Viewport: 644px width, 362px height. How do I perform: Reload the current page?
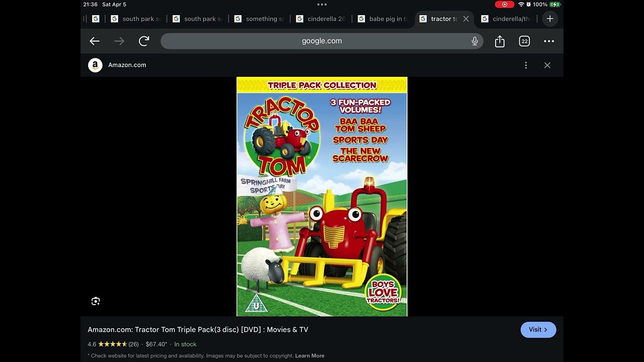[x=144, y=41]
